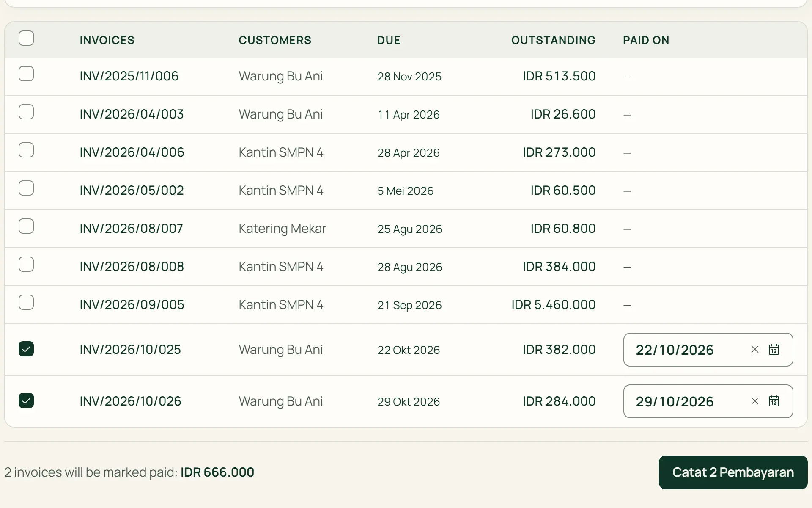The height and width of the screenshot is (508, 812).
Task: Tick checkbox for INV/2026/08/008
Action: tap(26, 264)
